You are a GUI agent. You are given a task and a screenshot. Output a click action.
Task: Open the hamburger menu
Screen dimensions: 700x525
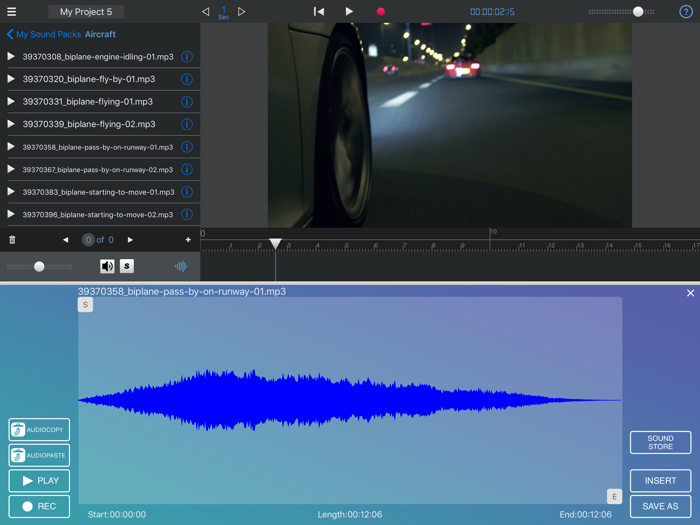pos(12,12)
